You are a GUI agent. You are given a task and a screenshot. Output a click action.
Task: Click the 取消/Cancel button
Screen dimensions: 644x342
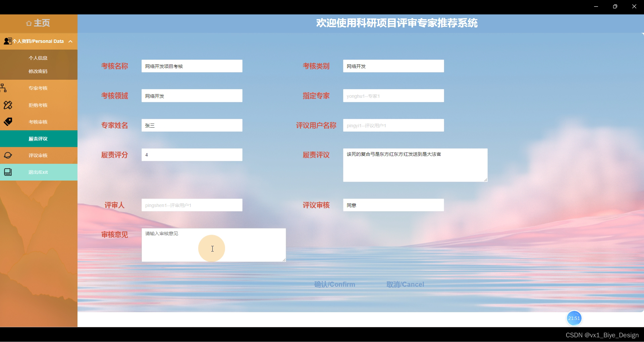pos(405,284)
